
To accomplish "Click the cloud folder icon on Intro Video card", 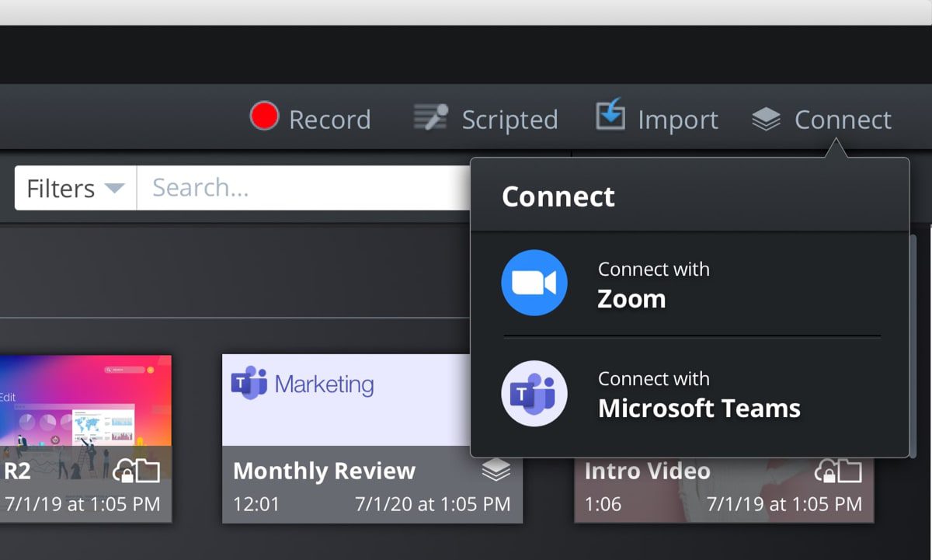I will coord(838,470).
